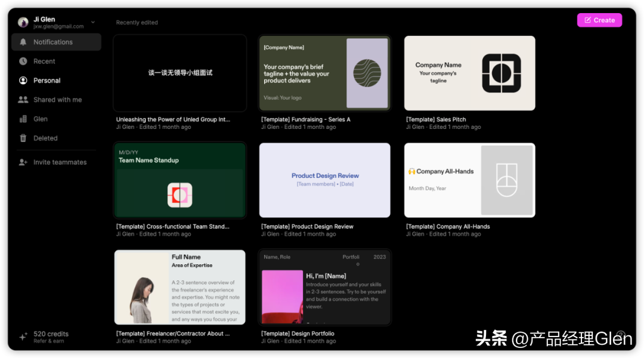644x358 pixels.
Task: Click the title '[Template] Design Portfolio'
Action: 298,334
